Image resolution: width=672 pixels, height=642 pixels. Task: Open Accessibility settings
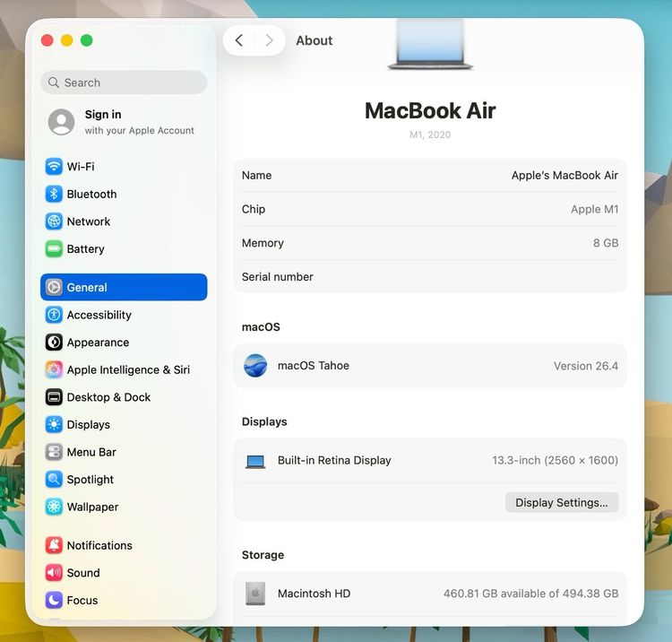click(x=124, y=315)
